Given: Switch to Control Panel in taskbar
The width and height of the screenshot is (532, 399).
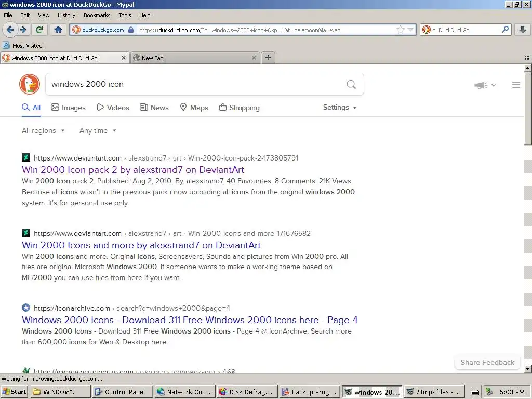Looking at the screenshot, I should (122, 392).
